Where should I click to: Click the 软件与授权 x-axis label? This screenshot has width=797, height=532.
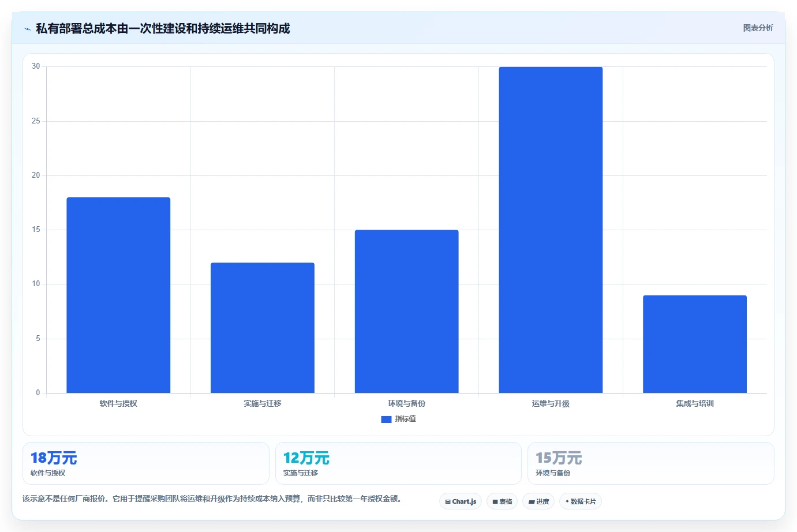click(x=118, y=403)
